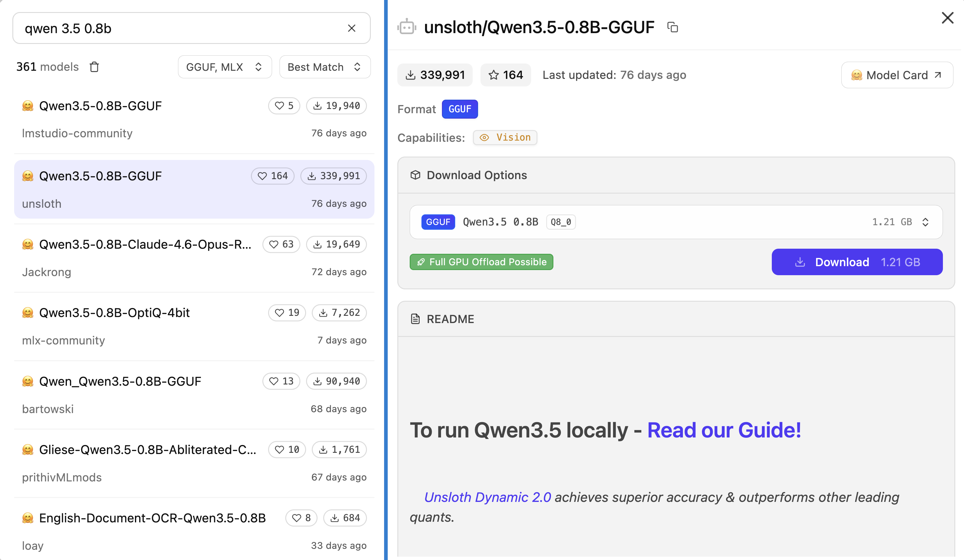Click the blue GGUF tag in download option row
This screenshot has width=964, height=560.
(x=438, y=222)
